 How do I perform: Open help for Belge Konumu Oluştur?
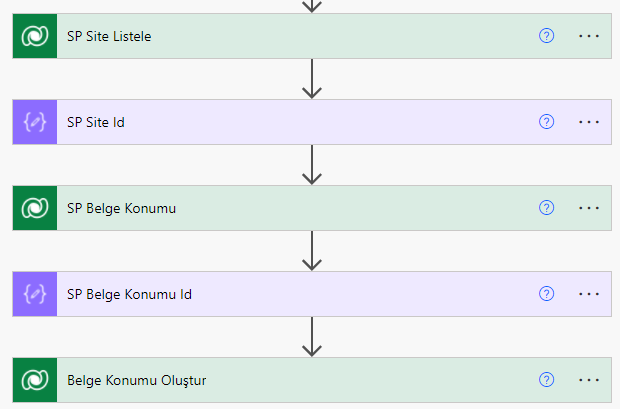pos(546,380)
